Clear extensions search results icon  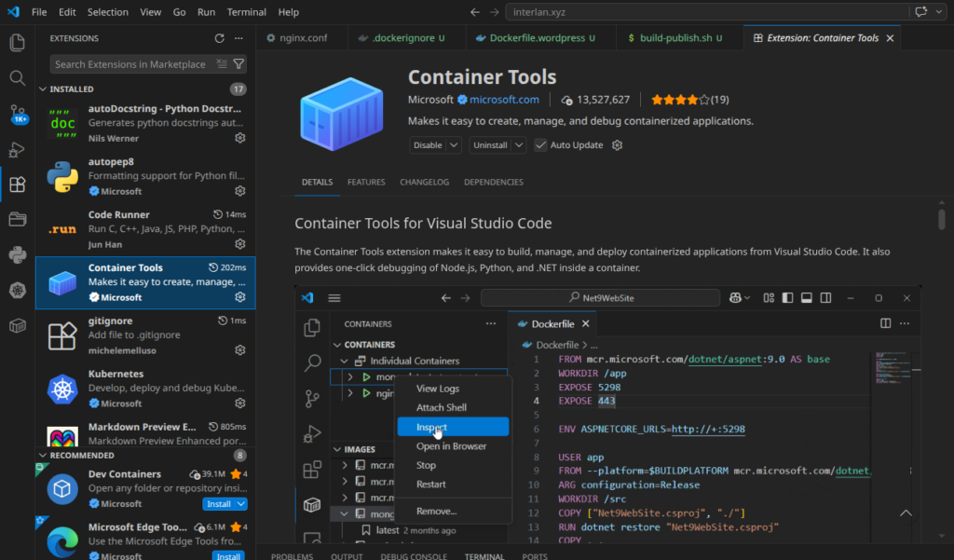222,64
